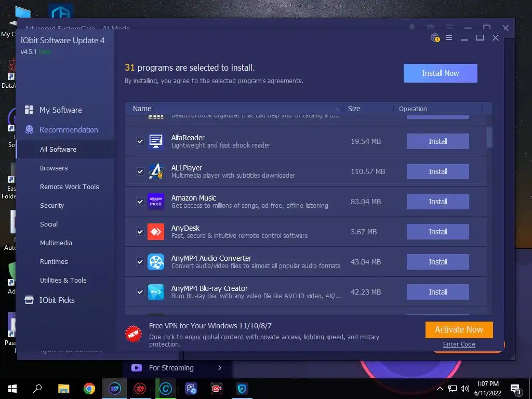Select the AnyDesk description text

pos(240,235)
